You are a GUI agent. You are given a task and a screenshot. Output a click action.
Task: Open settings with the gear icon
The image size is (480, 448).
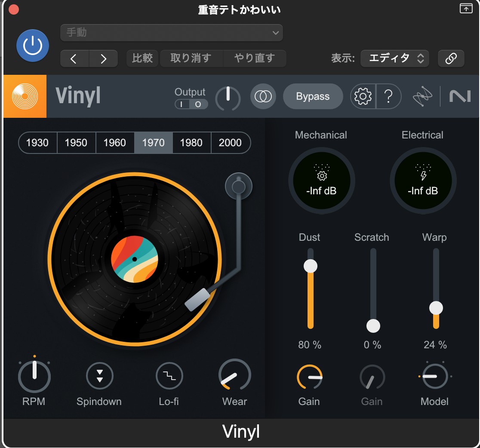pos(363,96)
